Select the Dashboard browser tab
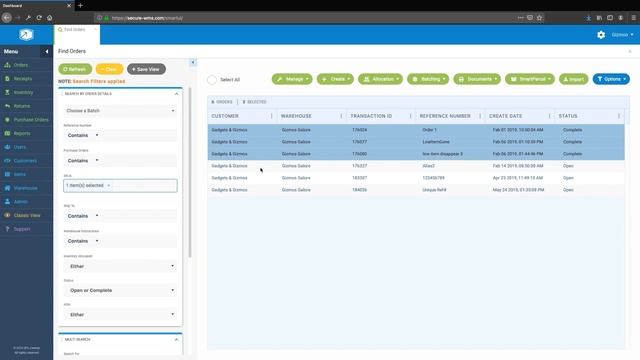 point(36,5)
